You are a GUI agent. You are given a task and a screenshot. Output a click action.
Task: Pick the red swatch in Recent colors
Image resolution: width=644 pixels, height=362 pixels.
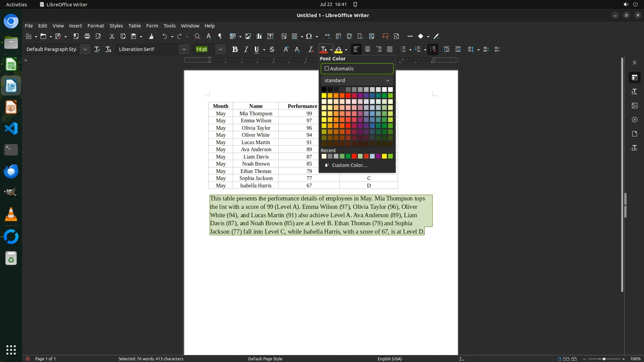tap(354, 156)
